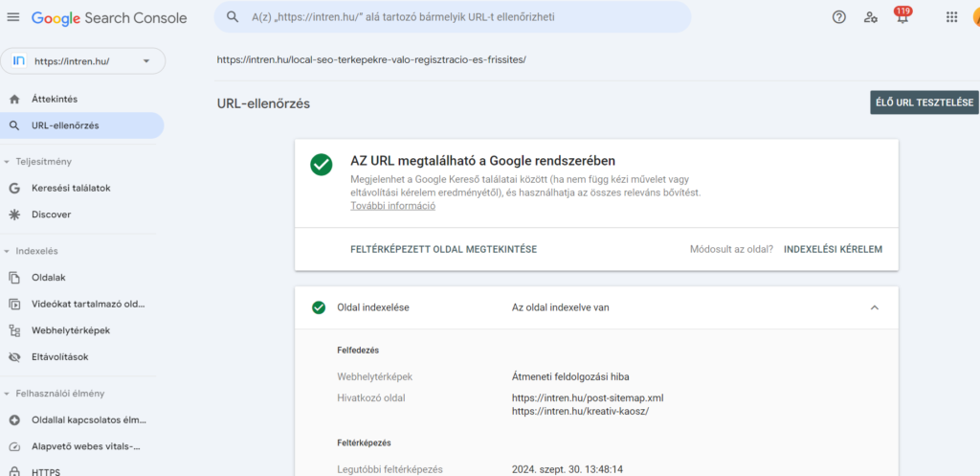The image size is (980, 476).
Task: Click FELTÉRKÉPEZETT OLDAL MEGTEKINTÉSE
Action: [x=444, y=249]
